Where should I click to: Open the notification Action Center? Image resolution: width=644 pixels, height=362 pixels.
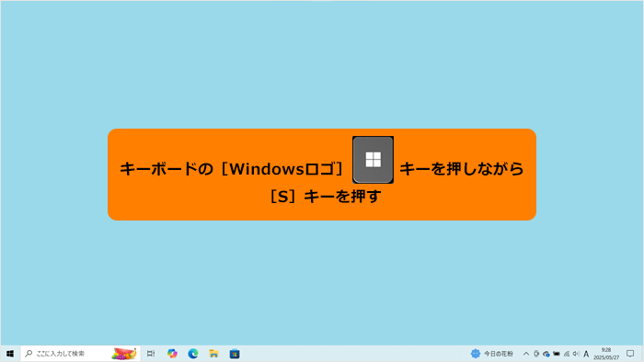pos(630,354)
